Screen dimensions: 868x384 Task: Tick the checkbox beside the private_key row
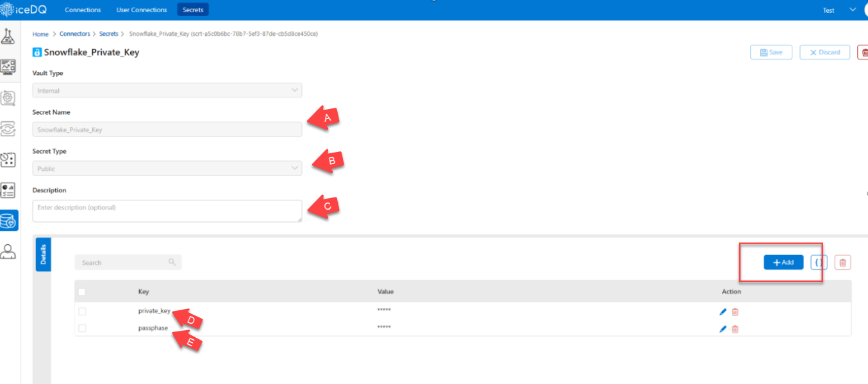click(x=82, y=312)
